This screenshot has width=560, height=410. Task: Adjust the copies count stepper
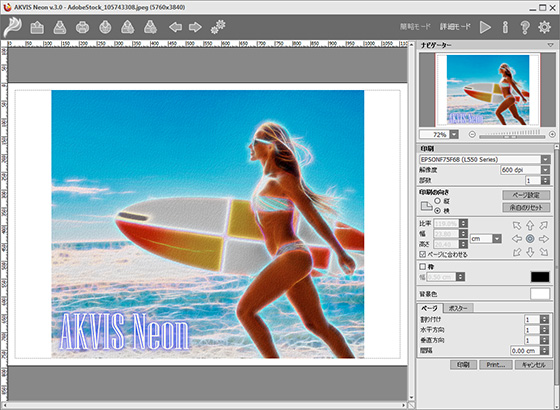[x=545, y=180]
